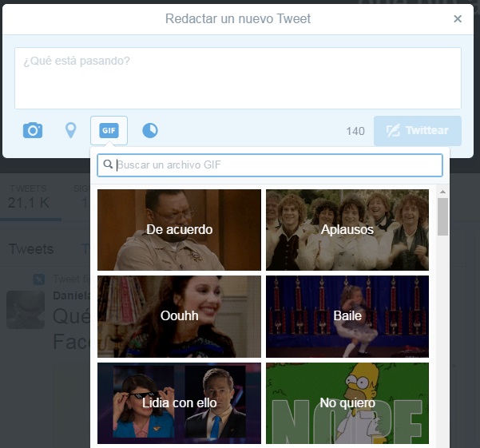Image resolution: width=480 pixels, height=448 pixels.
Task: Open the Oouhh GIF category
Action: (180, 316)
